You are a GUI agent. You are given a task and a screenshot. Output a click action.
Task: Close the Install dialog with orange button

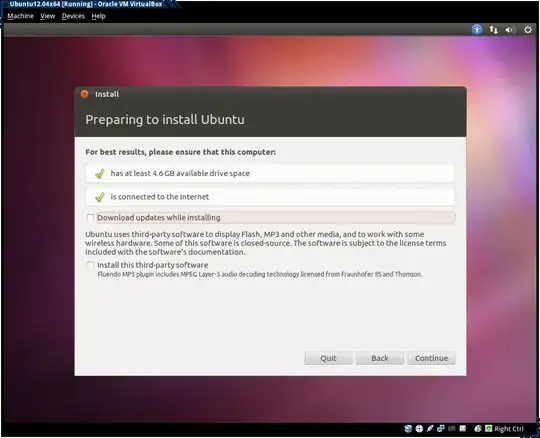tap(84, 94)
